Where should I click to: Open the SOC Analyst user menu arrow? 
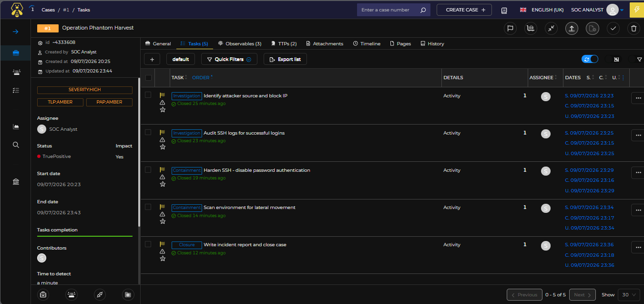pyautogui.click(x=622, y=10)
